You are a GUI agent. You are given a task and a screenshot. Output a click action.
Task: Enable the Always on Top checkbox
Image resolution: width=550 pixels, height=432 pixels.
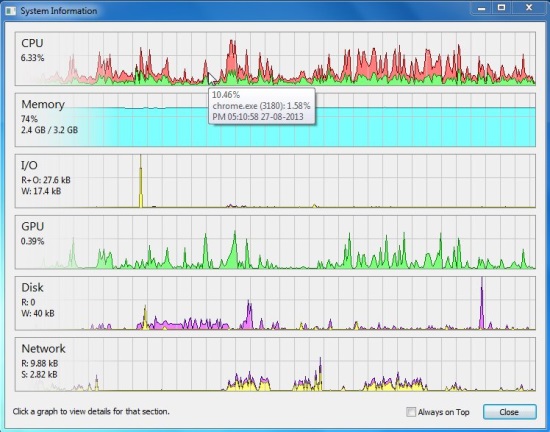(x=411, y=412)
